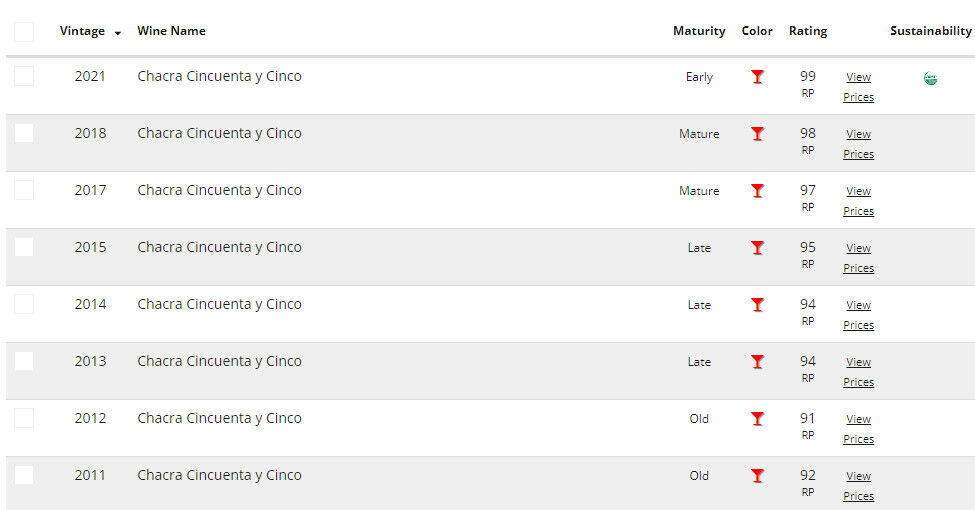975x510 pixels.
Task: Open View Prices for the 2012 vintage
Action: [x=858, y=429]
